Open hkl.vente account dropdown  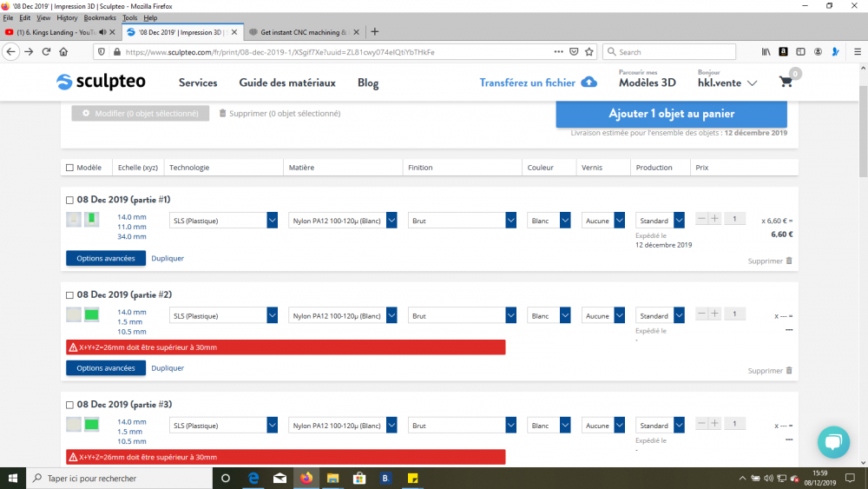tap(727, 83)
